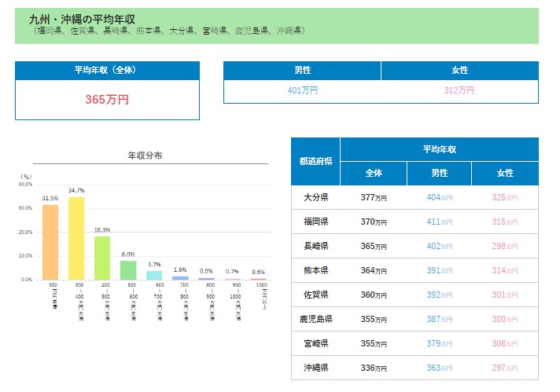Click 336万円 in the 沖縄県 row
Screen dimensions: 560x392
click(x=374, y=368)
